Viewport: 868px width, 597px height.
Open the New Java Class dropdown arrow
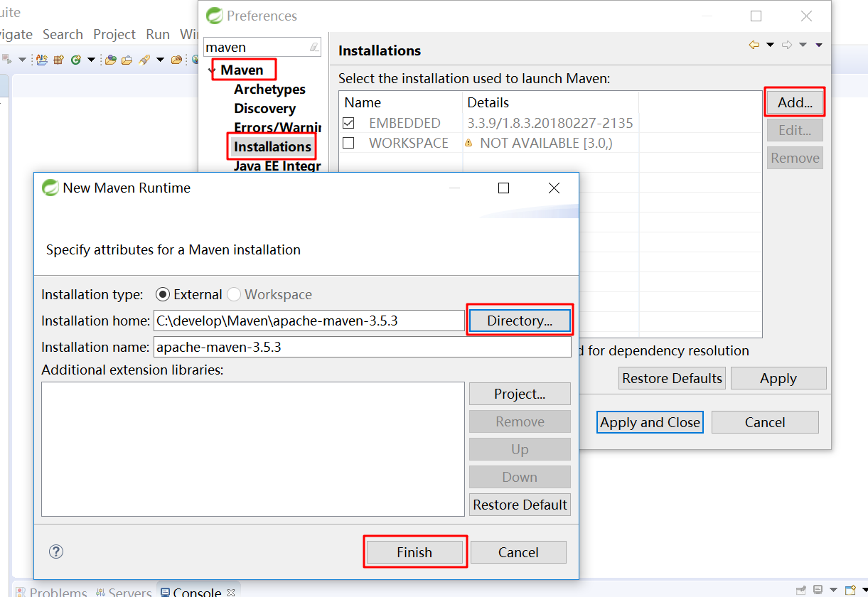coord(91,60)
